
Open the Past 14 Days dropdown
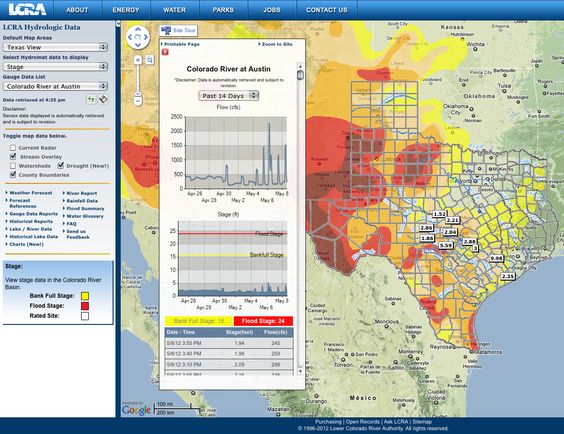[x=228, y=96]
